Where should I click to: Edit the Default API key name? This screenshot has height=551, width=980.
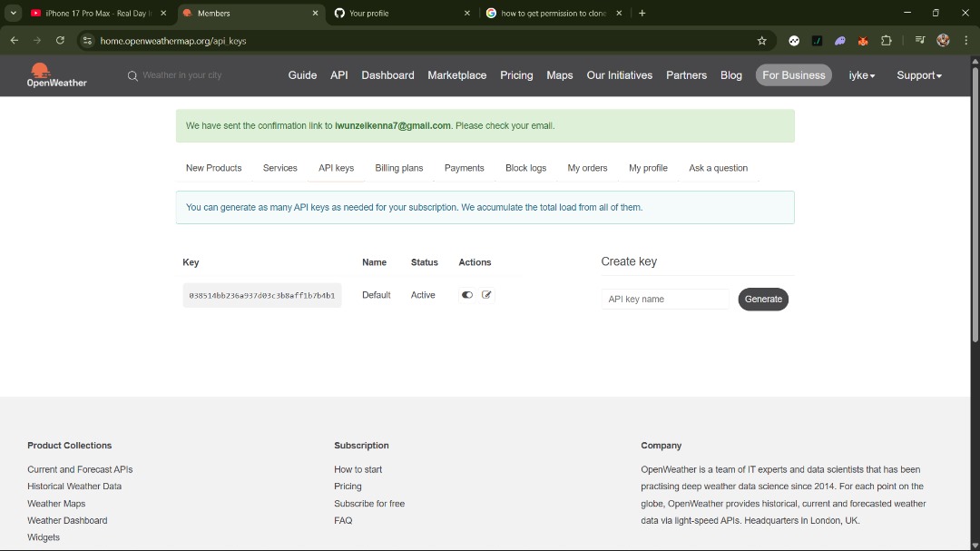tap(486, 295)
